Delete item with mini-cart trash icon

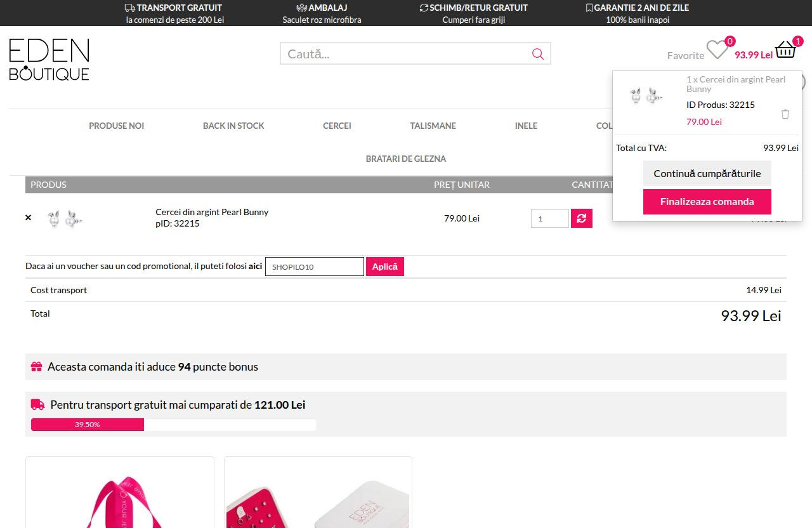click(x=785, y=114)
